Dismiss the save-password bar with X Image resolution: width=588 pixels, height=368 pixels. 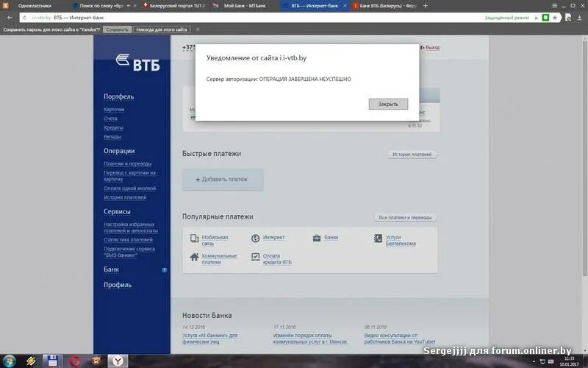[x=198, y=29]
